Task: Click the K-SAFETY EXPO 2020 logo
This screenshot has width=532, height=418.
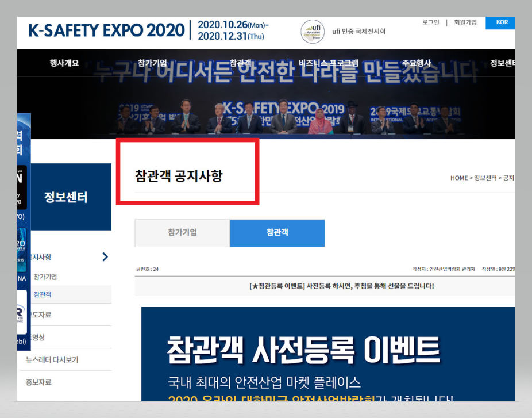Action: [x=106, y=30]
